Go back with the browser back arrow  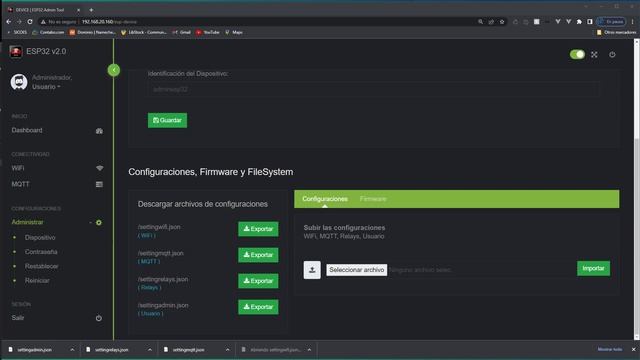tap(9, 22)
